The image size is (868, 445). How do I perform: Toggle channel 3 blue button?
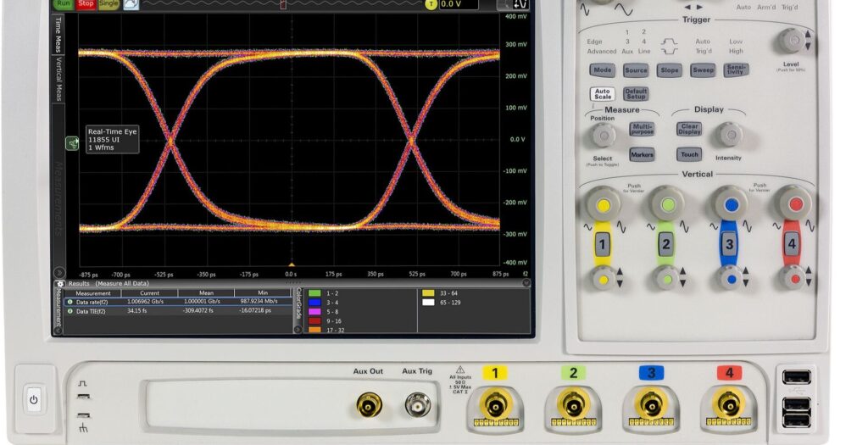[x=729, y=244]
